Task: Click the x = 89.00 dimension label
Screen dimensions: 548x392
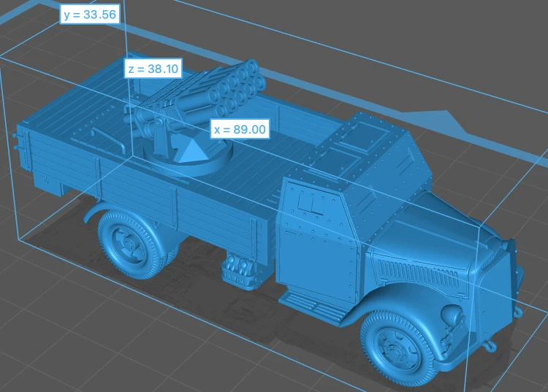Action: pos(240,129)
